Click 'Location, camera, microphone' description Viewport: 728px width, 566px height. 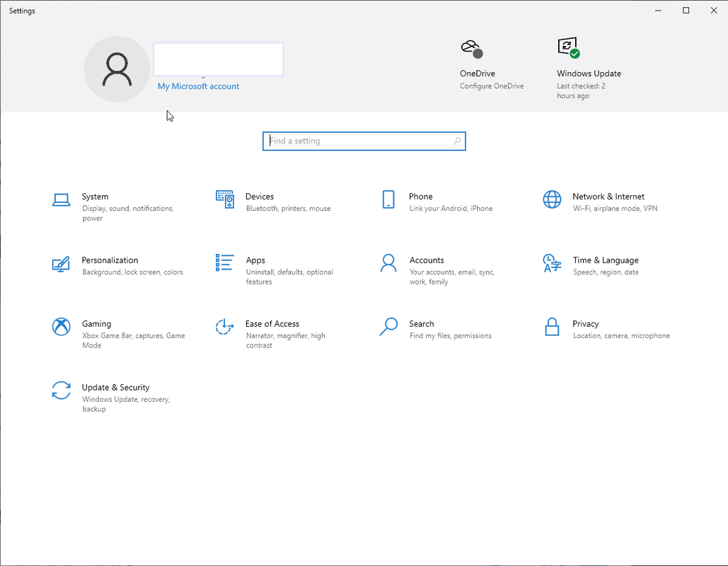point(621,335)
